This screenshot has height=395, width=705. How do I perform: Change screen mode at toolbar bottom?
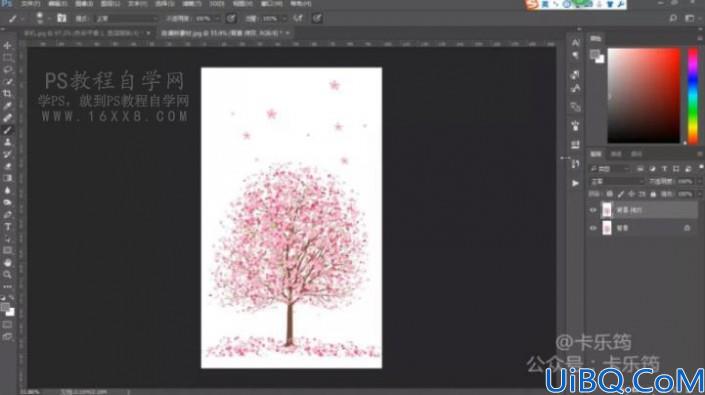point(8,337)
